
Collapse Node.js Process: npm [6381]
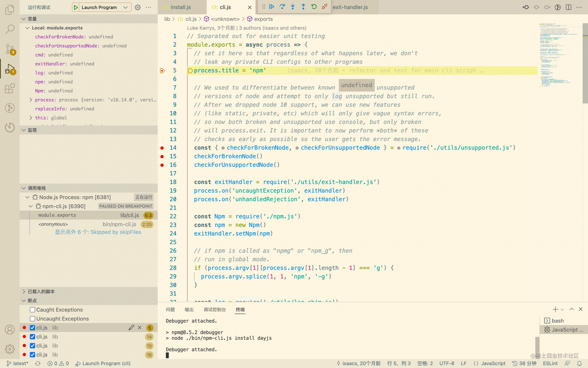pos(27,197)
